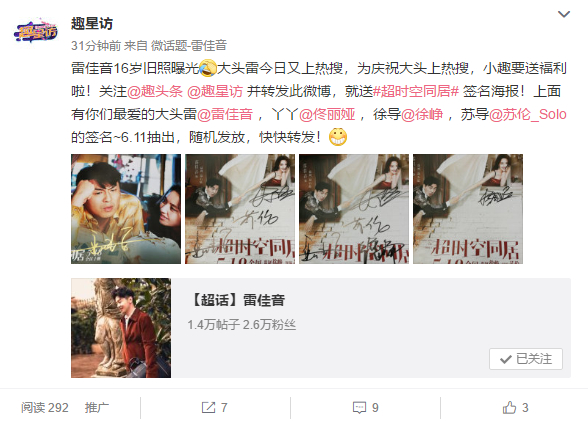The image size is (588, 422).
Task: View the fourth signed poster thumbnail
Action: point(468,209)
